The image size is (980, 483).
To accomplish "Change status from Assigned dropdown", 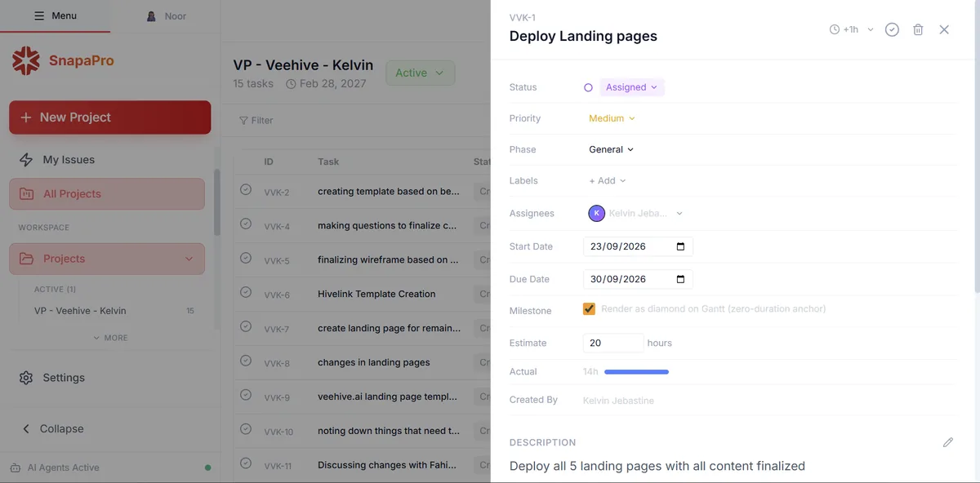I will pyautogui.click(x=632, y=87).
